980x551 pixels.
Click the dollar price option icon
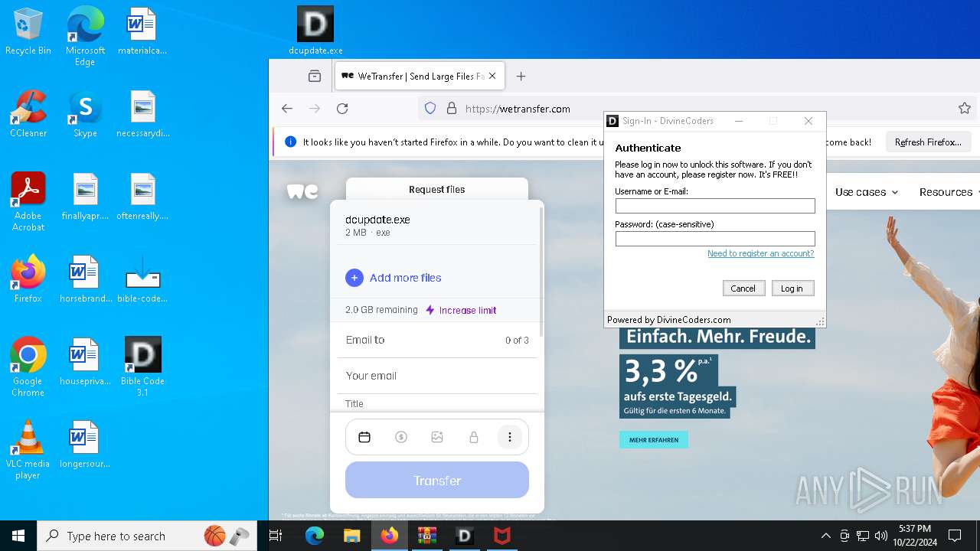point(401,437)
